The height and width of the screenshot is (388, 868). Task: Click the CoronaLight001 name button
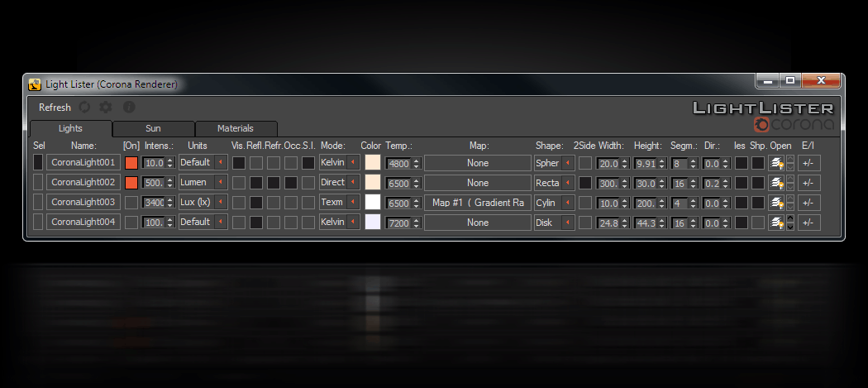[83, 162]
